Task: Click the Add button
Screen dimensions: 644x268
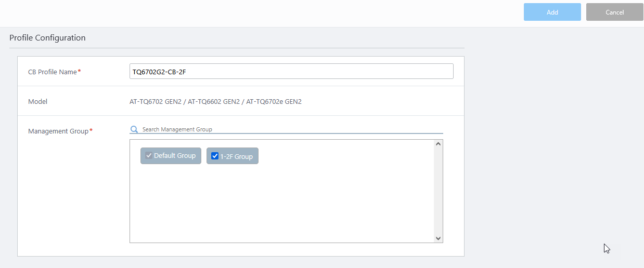Action: [552, 12]
